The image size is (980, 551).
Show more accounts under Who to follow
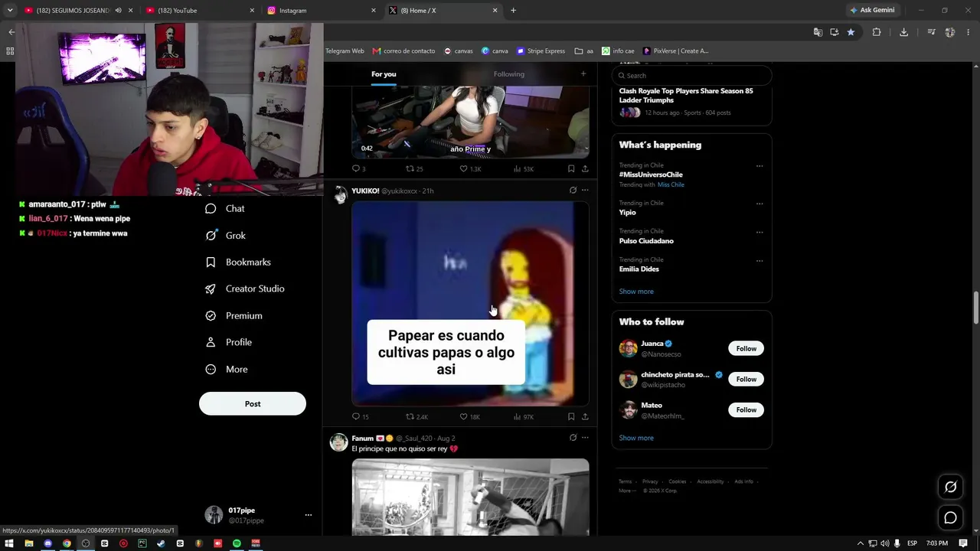pos(636,439)
